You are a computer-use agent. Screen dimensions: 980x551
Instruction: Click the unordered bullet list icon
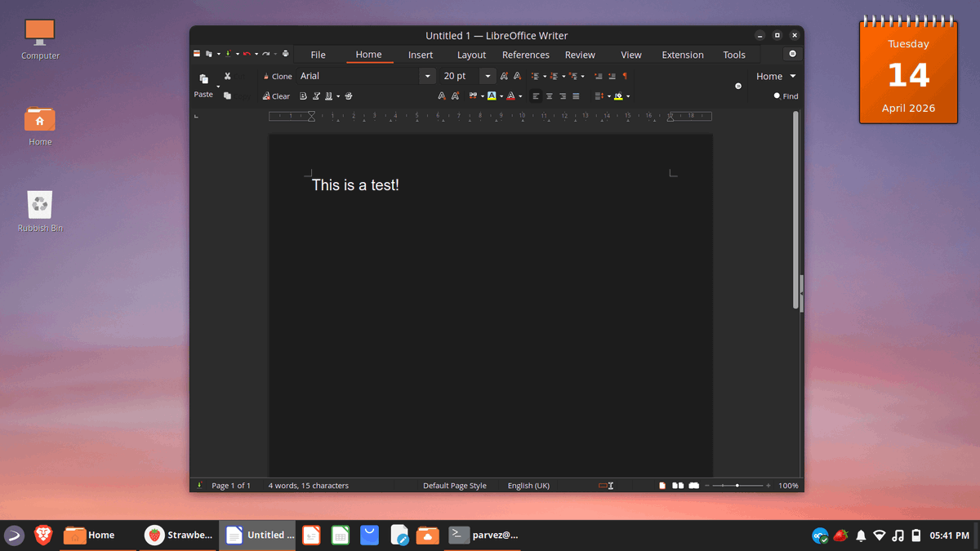(x=535, y=76)
